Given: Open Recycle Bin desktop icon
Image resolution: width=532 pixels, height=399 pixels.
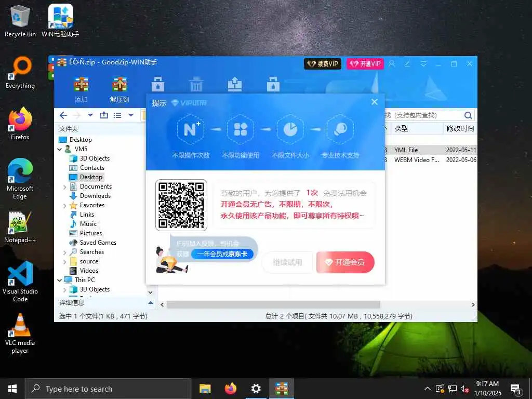Looking at the screenshot, I should click(20, 21).
